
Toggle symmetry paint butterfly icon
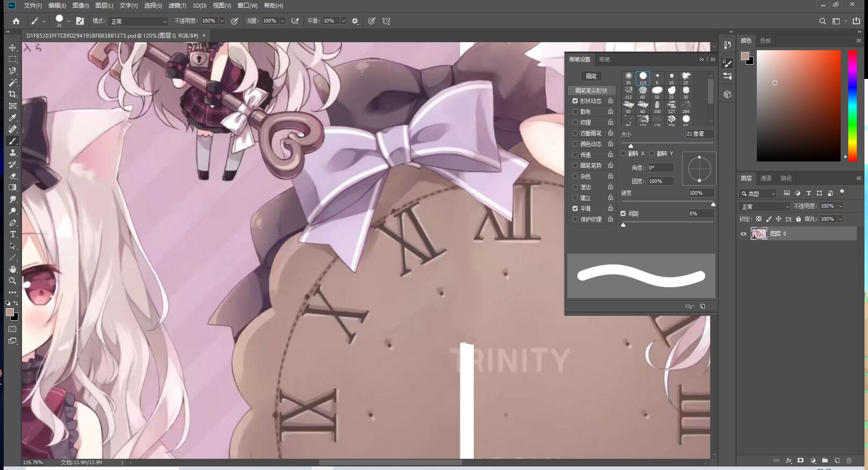point(386,21)
